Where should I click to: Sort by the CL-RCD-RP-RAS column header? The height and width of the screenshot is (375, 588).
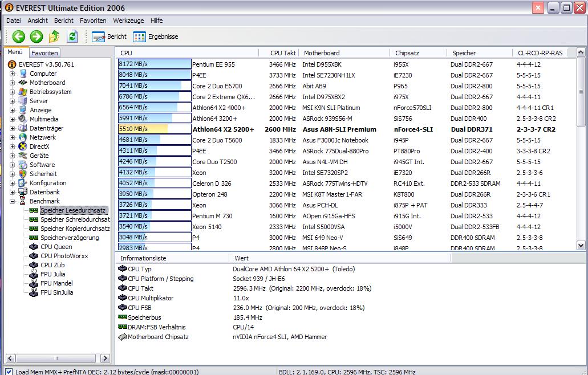pos(540,53)
